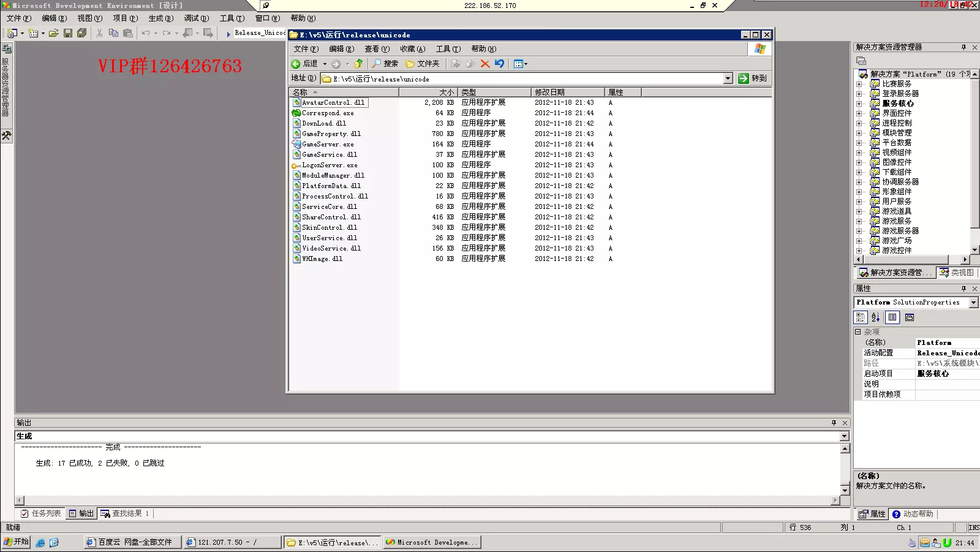Image resolution: width=980 pixels, height=552 pixels.
Task: Open the 生成 (Build) menu in IDE
Action: [x=160, y=18]
